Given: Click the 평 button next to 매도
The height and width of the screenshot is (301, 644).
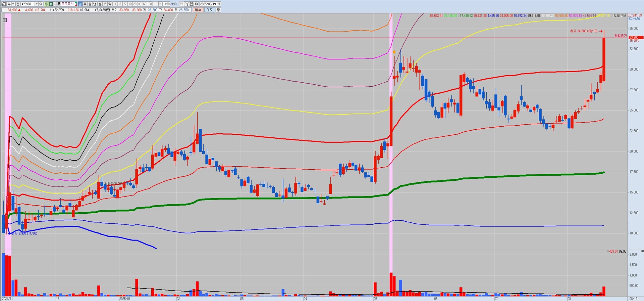Looking at the screenshot, I should (x=218, y=10).
